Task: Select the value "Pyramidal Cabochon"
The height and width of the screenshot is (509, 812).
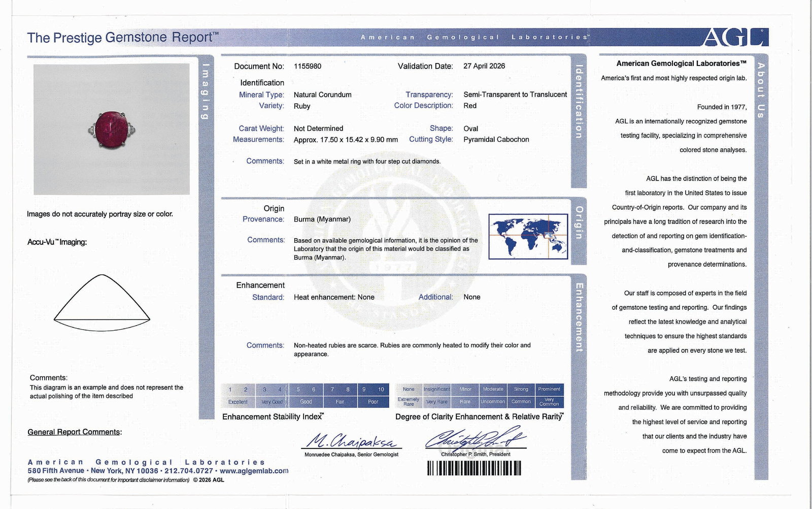Action: 496,139
